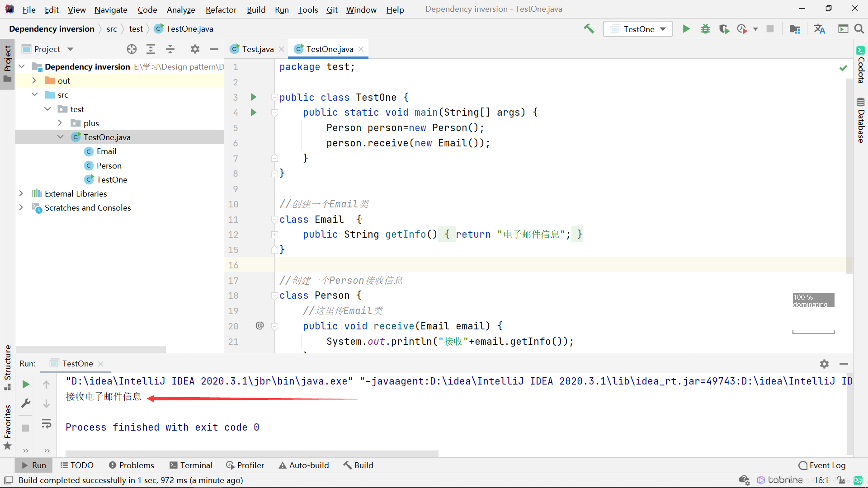This screenshot has height=488, width=868.
Task: Click locate file crosshair icon in Project panel
Action: point(132,49)
